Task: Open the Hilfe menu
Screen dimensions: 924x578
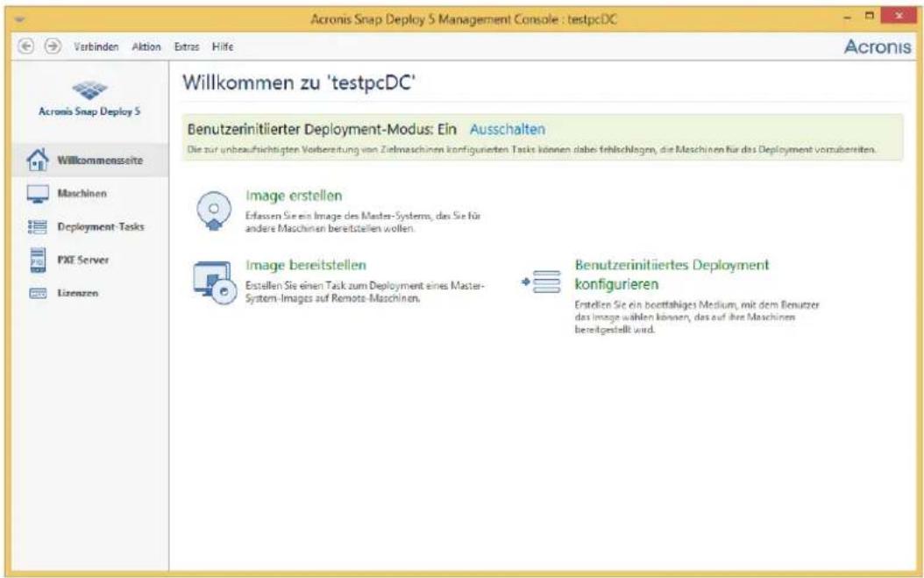Action: [223, 46]
